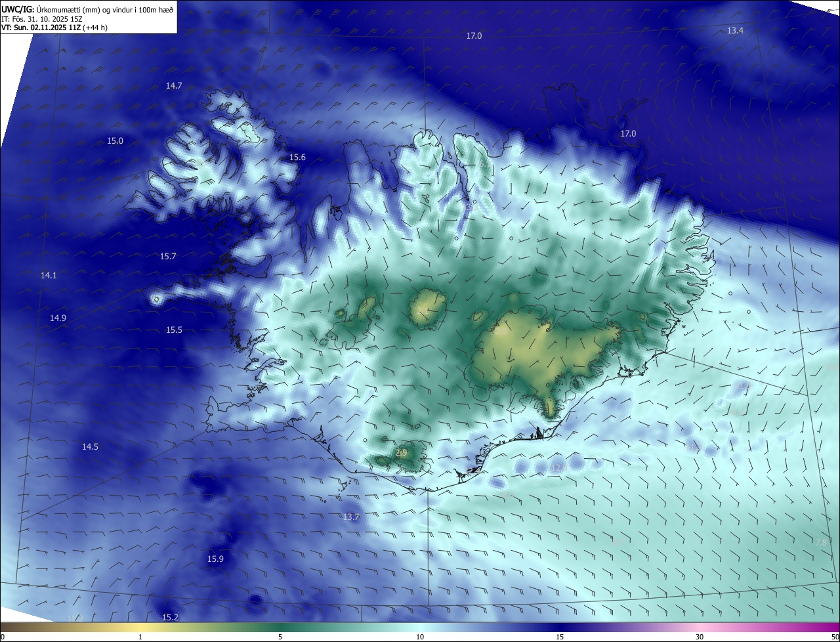Click the colorbar tick label 5
840x642 pixels.
[280, 637]
